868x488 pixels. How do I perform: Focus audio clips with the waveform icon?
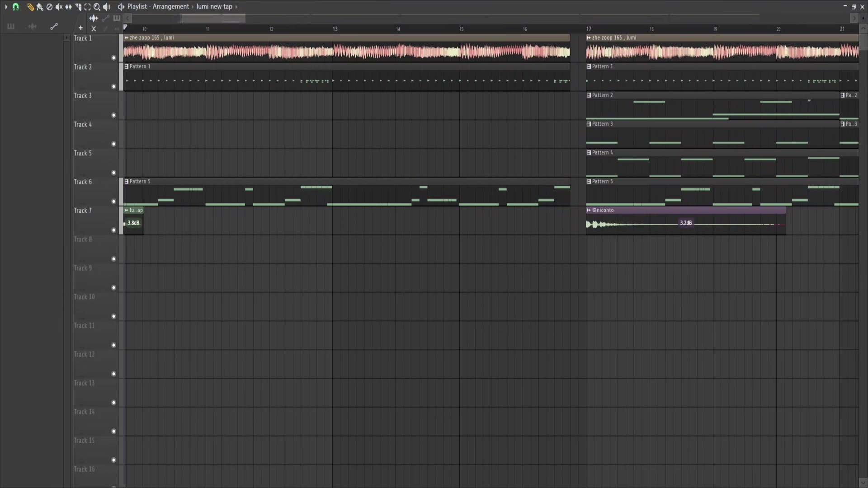click(94, 19)
